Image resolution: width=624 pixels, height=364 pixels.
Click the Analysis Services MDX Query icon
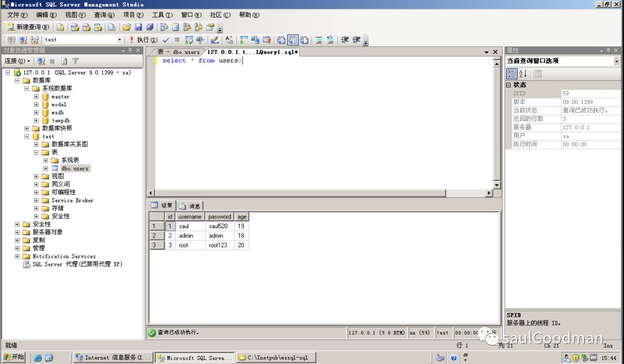point(75,27)
